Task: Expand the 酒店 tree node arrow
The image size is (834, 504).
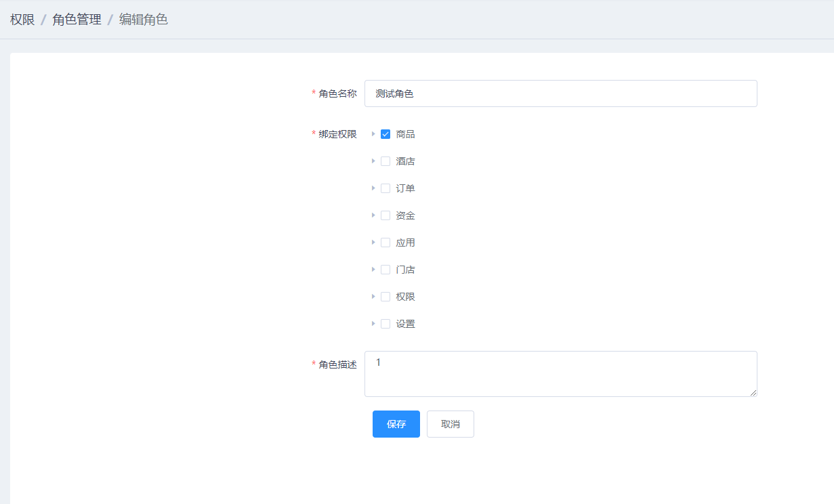Action: pyautogui.click(x=373, y=161)
